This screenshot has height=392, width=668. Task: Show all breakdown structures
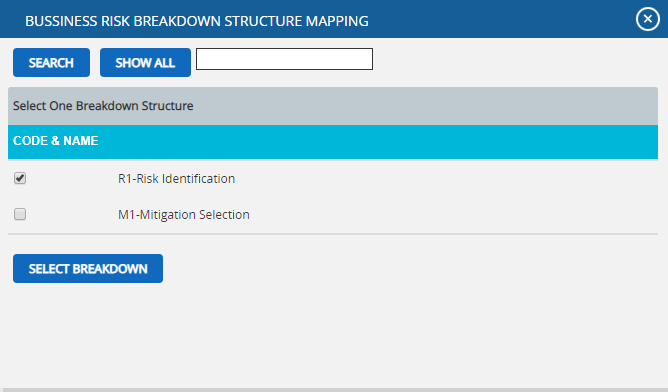145,63
